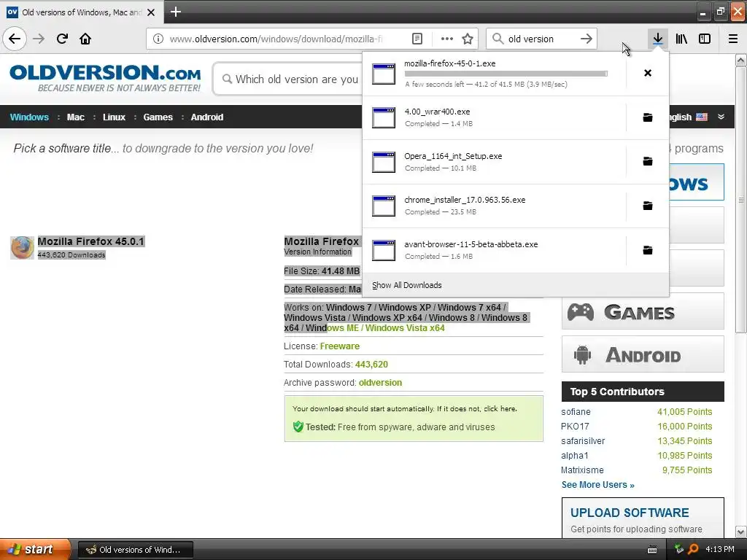Click the download progress bar for mozilla-firefox
Viewport: 747px width, 560px height.
pyautogui.click(x=506, y=74)
